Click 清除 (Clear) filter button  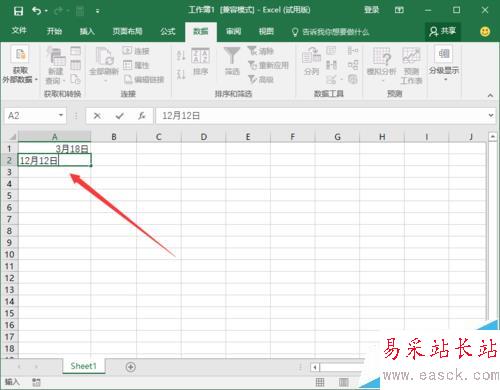click(x=261, y=51)
